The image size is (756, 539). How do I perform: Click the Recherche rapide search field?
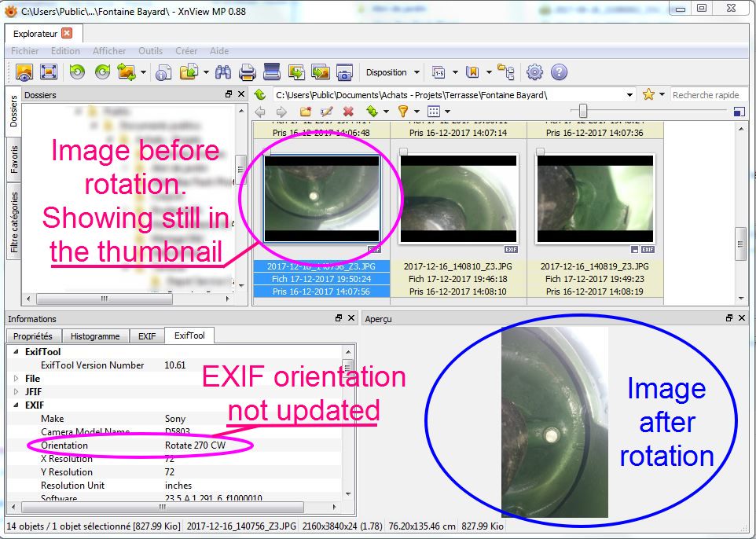709,95
